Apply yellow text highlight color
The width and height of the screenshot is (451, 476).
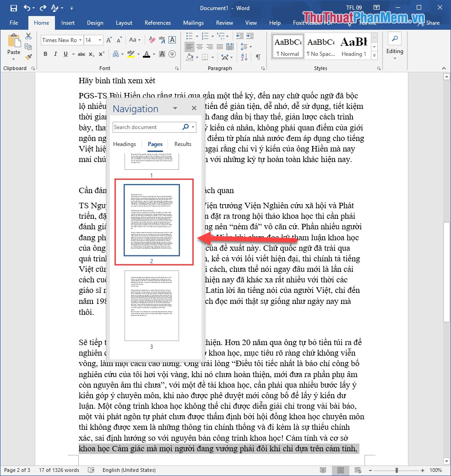(x=131, y=54)
